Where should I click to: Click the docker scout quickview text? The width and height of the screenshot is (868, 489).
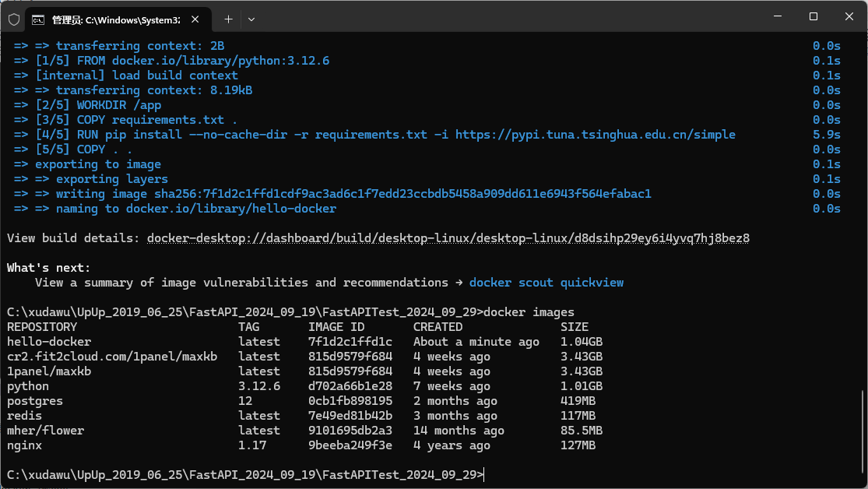[546, 283]
